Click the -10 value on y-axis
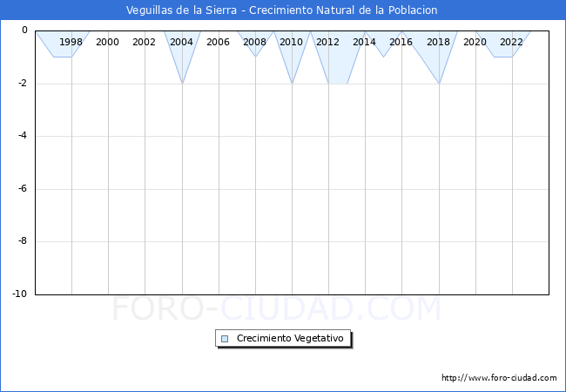The height and width of the screenshot is (392, 566). [20, 294]
